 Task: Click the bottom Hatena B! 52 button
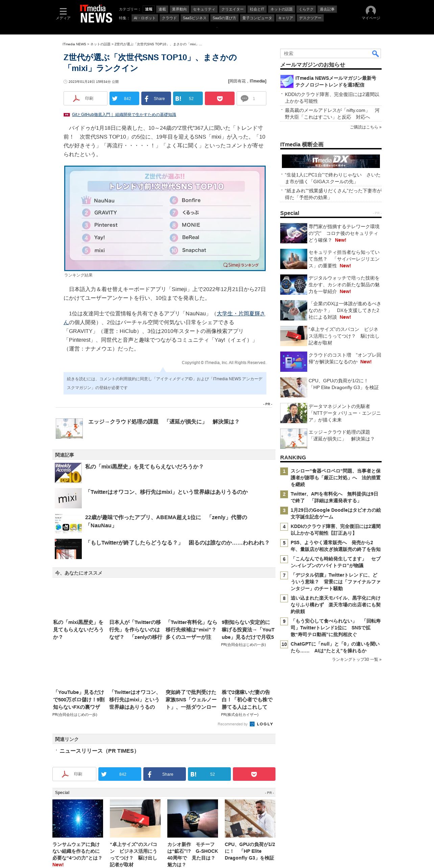(209, 774)
